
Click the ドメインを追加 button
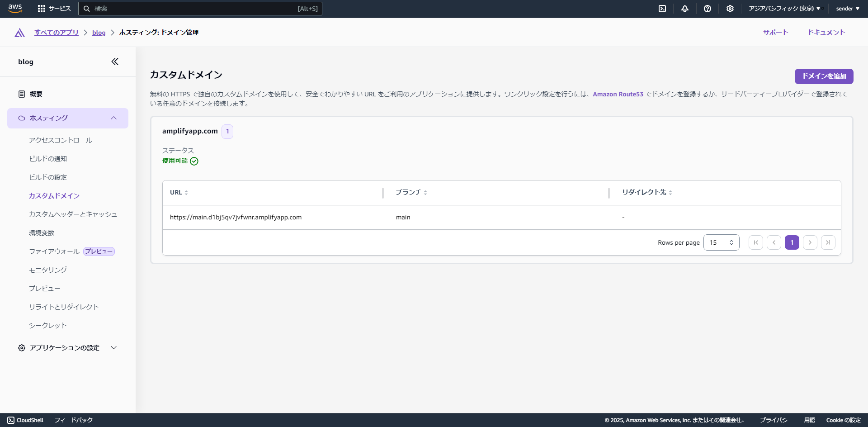824,76
